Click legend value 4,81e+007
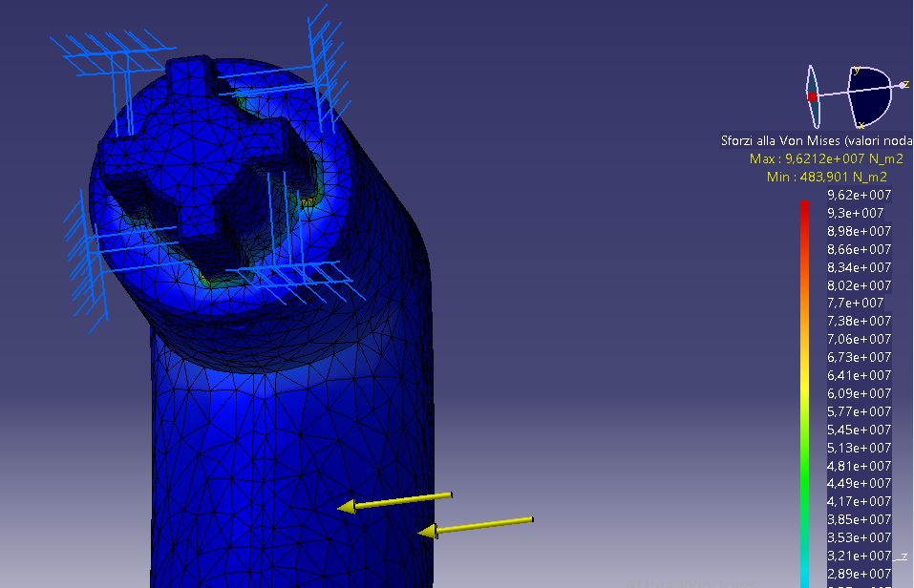914x588 pixels. 860,466
